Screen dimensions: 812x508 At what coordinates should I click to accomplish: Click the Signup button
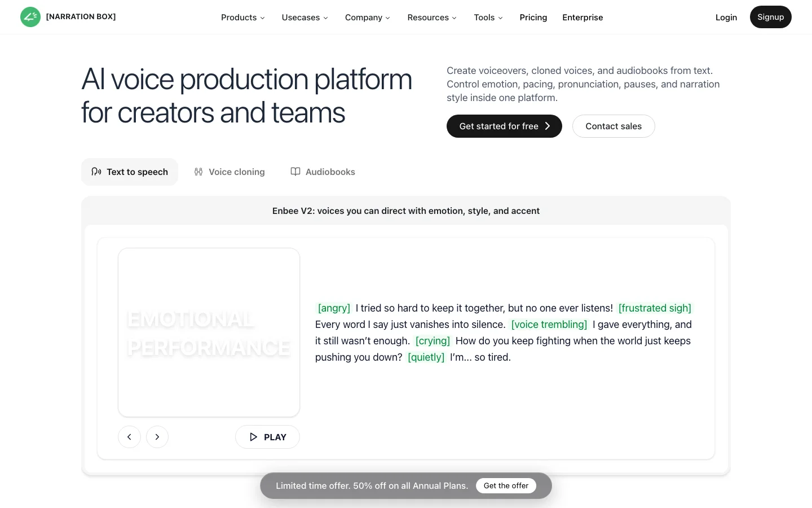771,17
